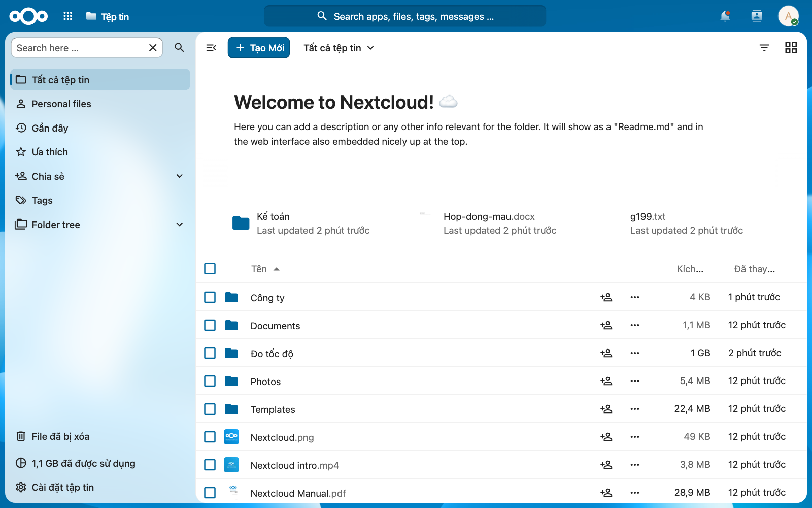Expand the Folder tree sidebar chevron
The height and width of the screenshot is (508, 812).
point(179,225)
